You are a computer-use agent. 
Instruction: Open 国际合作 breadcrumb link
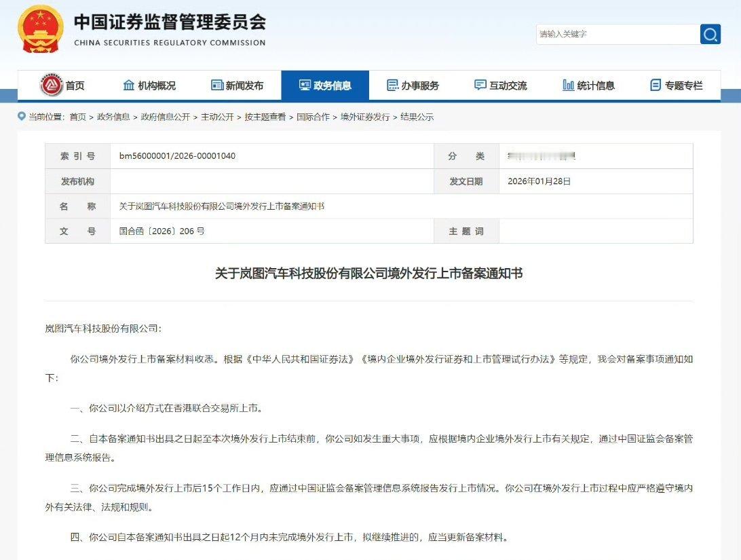click(313, 117)
